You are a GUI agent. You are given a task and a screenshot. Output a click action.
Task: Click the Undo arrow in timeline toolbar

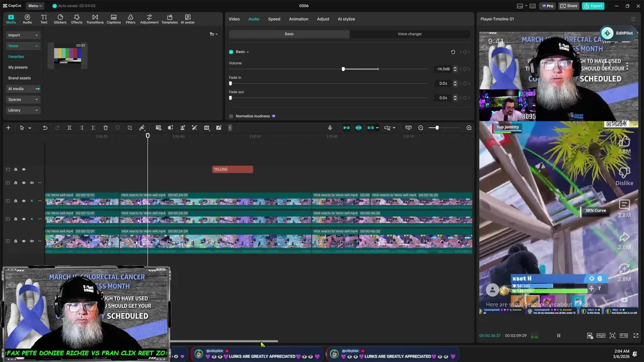coord(45,128)
